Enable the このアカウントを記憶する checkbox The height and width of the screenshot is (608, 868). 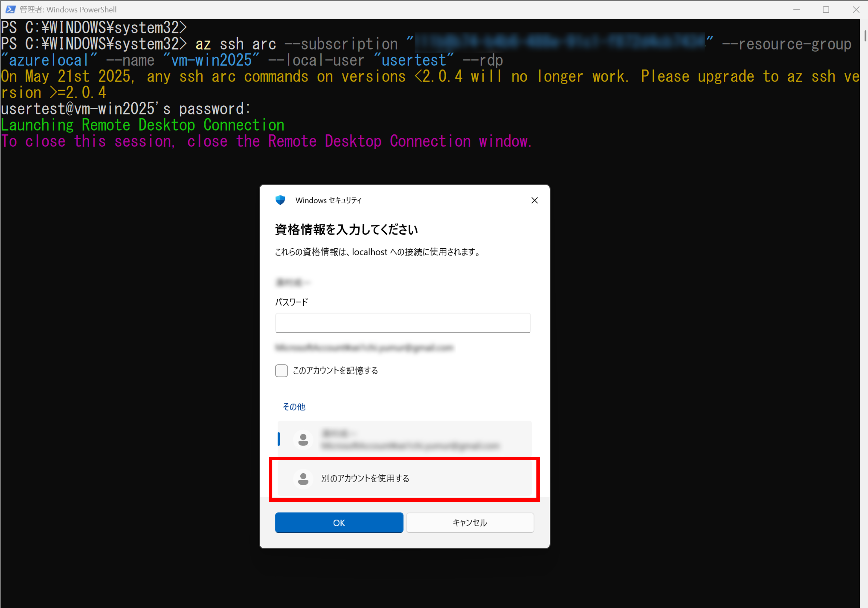pyautogui.click(x=281, y=370)
